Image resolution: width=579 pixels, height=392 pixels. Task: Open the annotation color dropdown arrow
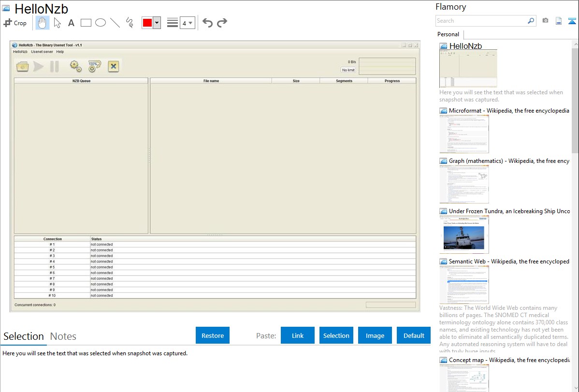157,23
